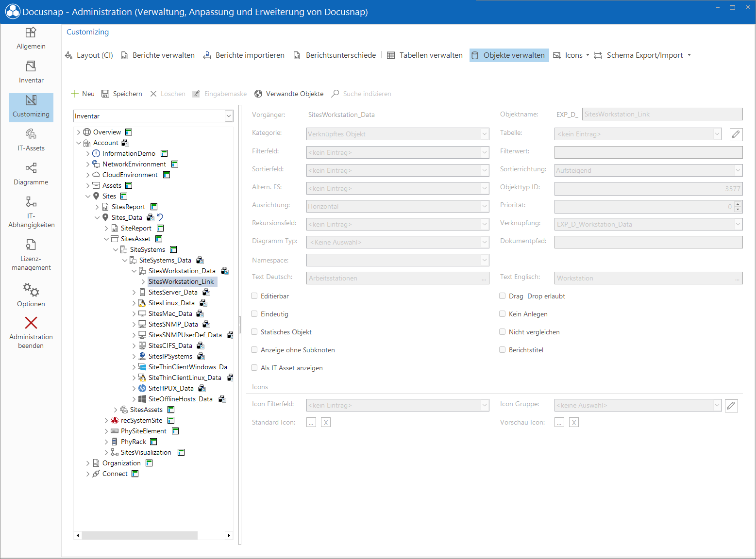This screenshot has height=559, width=756.
Task: Open IT-Abhängigkeiten sidebar section
Action: click(x=31, y=212)
